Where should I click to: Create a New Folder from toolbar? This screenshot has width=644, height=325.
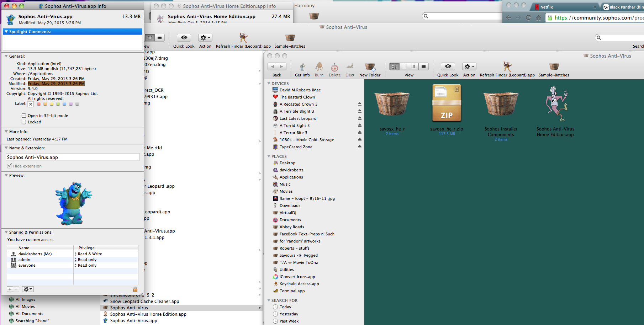coord(370,67)
